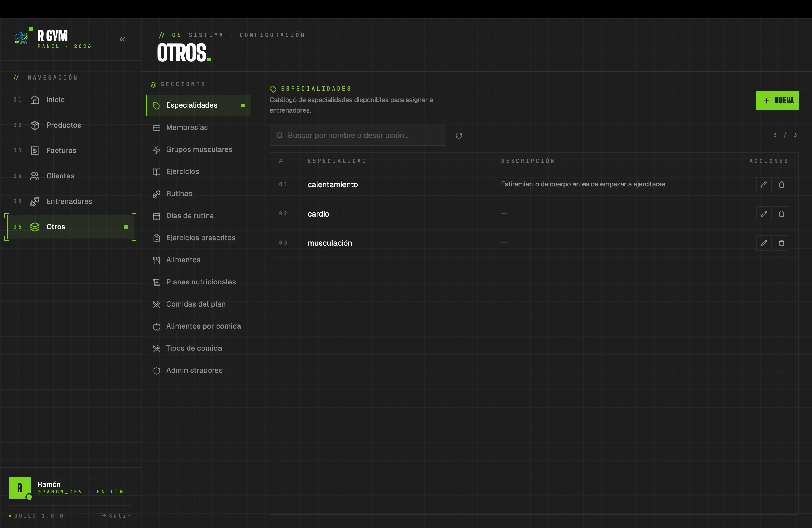Select Membresías section
Viewport: 812px width, 528px height.
click(199, 128)
